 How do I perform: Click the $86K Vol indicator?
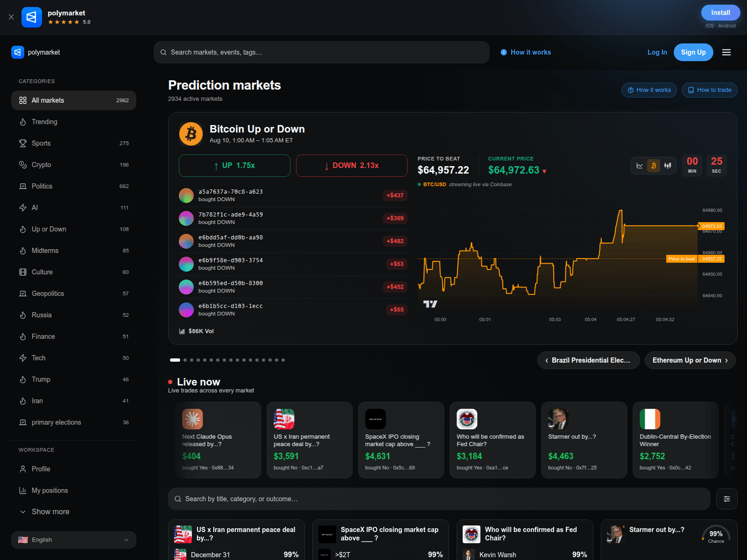pyautogui.click(x=197, y=331)
